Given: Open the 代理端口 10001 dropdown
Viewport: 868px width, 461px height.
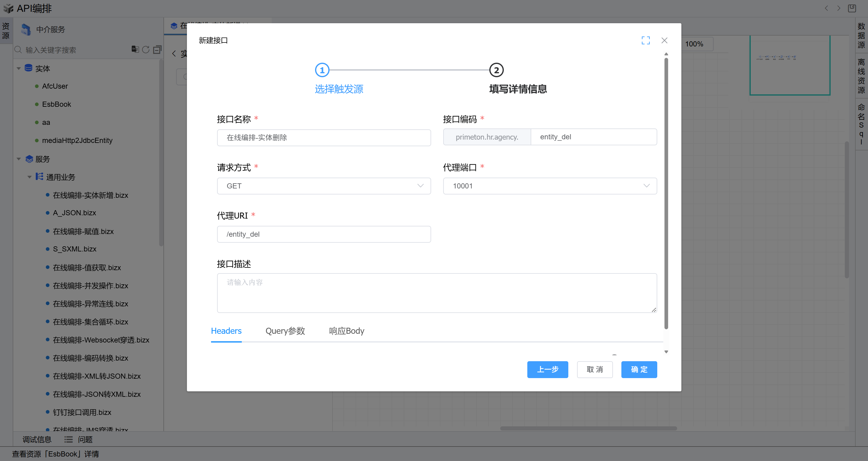Looking at the screenshot, I should pos(550,186).
